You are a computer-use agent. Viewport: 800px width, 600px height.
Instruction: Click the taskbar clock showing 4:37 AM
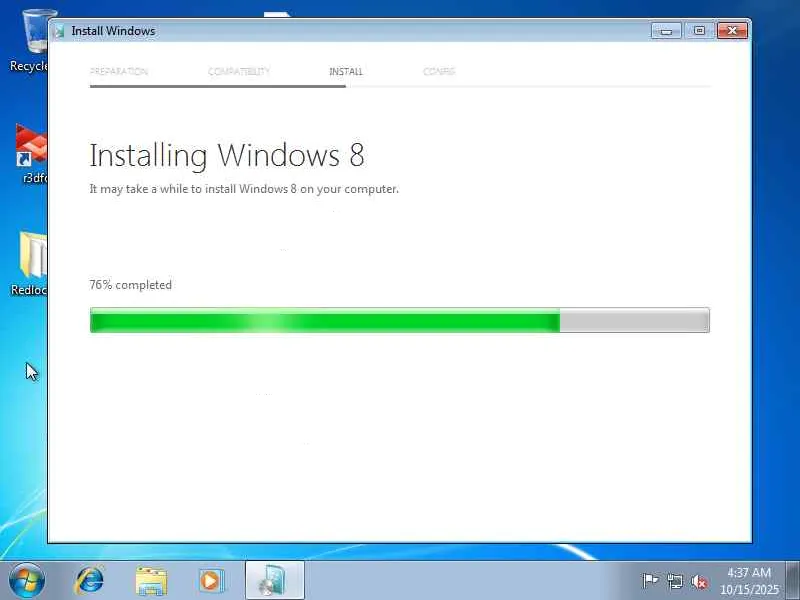pos(749,581)
